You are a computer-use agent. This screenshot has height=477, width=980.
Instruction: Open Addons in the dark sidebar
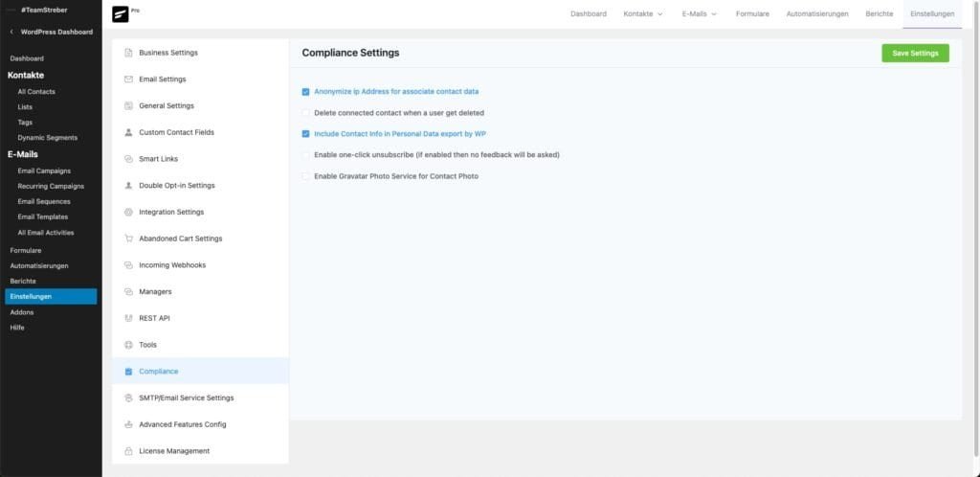(22, 312)
